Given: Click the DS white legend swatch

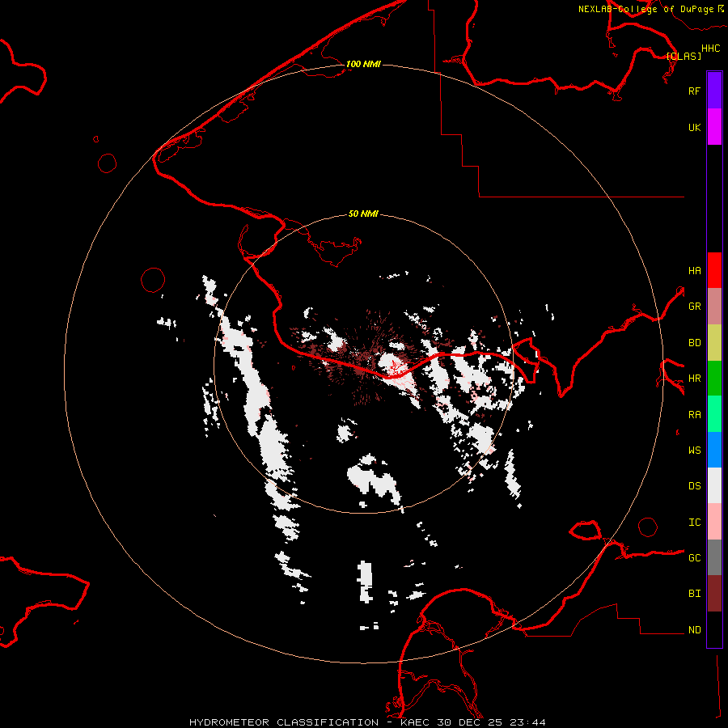Looking at the screenshot, I should point(714,485).
